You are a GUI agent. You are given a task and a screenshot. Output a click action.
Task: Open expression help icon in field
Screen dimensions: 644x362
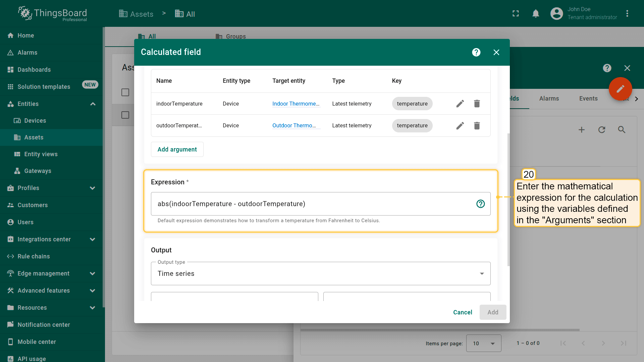pos(480,204)
